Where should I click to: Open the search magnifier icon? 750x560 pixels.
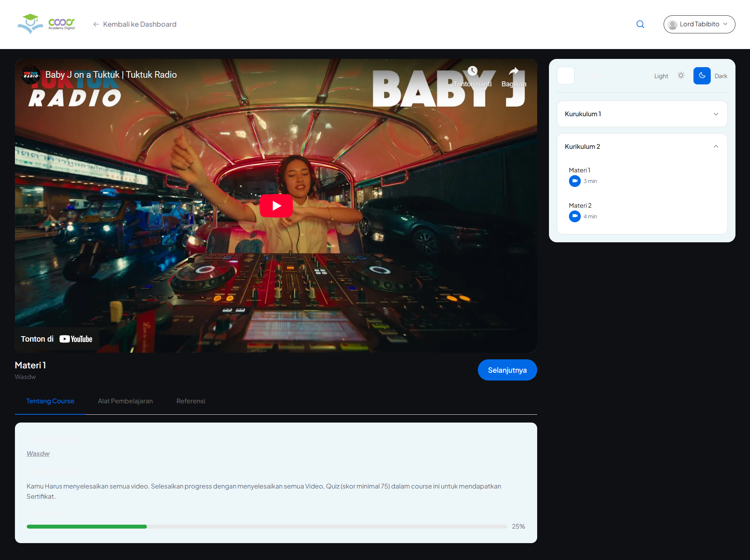click(x=640, y=24)
